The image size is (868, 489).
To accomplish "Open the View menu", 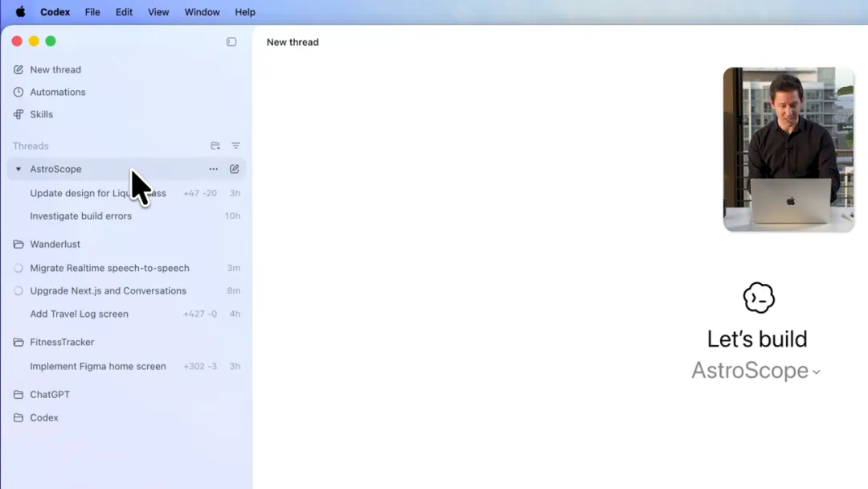I will (158, 11).
